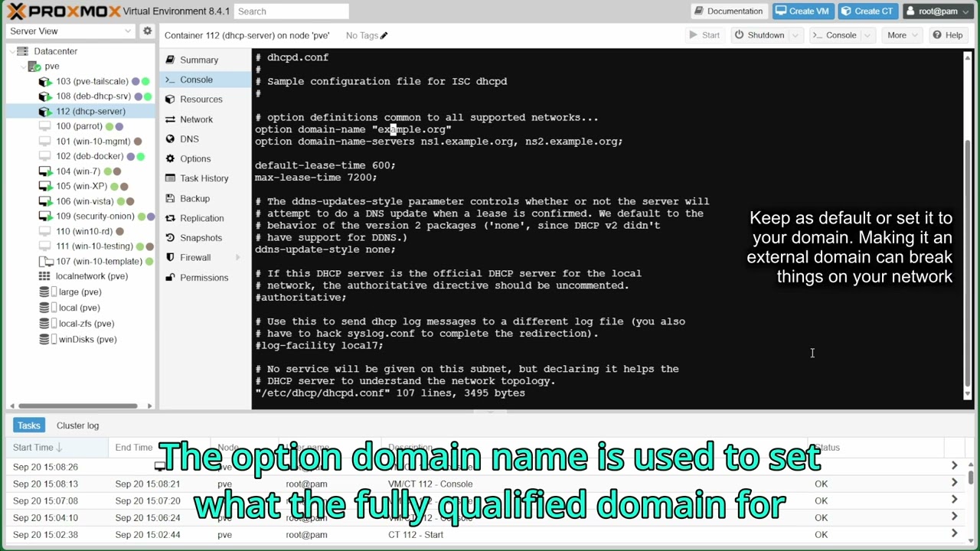Select VM 105 (win-XP)
This screenshot has height=551, width=980.
(x=81, y=186)
